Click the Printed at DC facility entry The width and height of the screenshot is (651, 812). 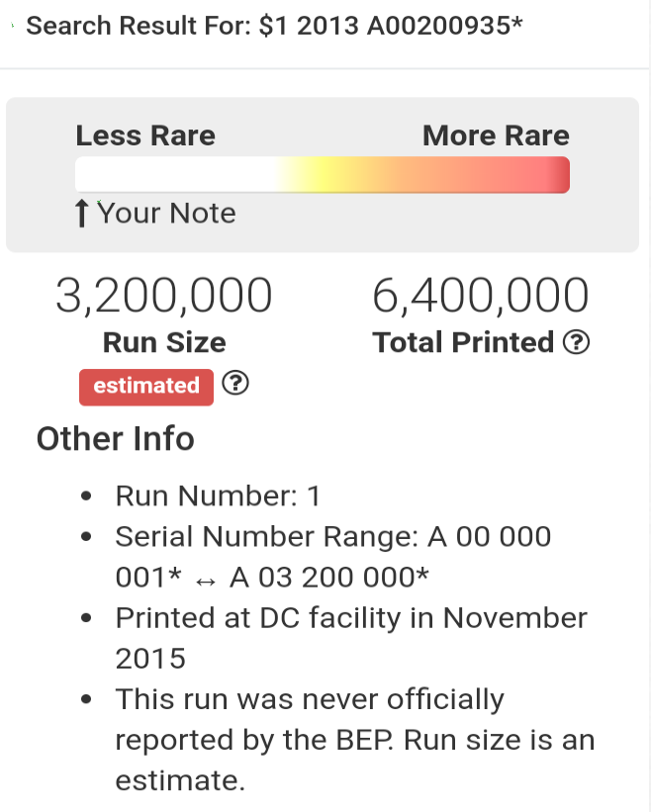[351, 638]
